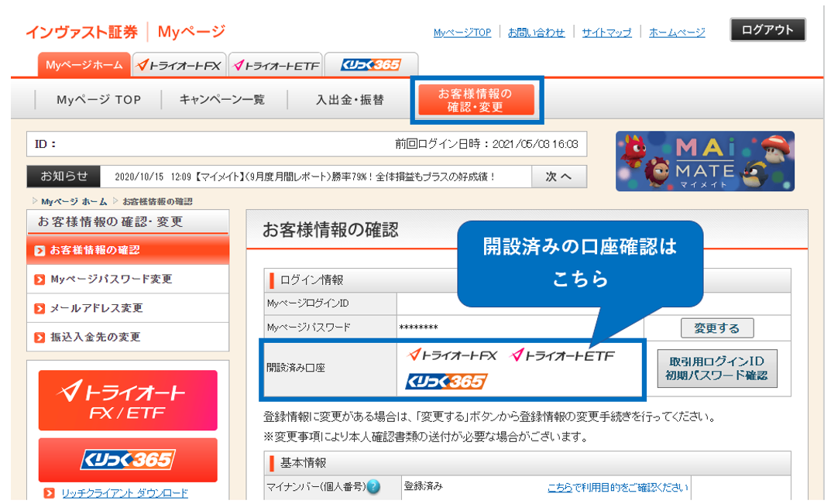Click the くりっく365 sidebar banner
Viewport: 831px width, 504px height.
coord(128,460)
